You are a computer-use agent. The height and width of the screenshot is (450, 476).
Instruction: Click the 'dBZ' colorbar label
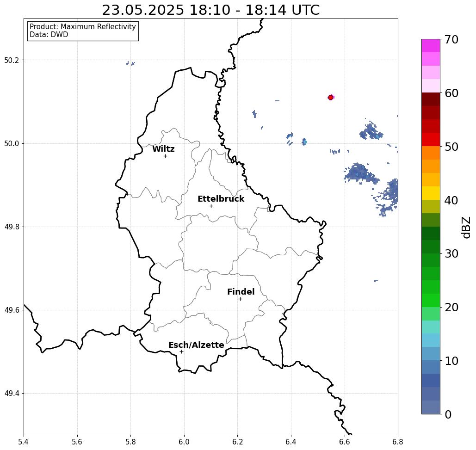click(466, 227)
